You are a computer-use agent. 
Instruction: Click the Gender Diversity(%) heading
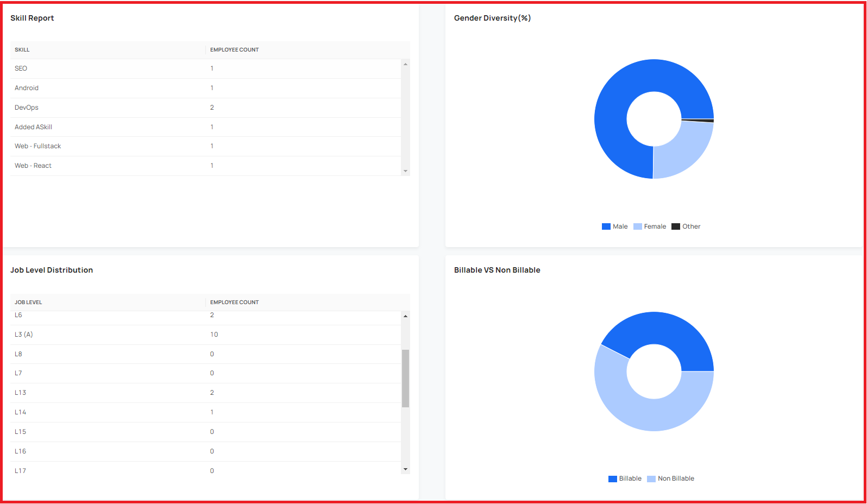(x=492, y=18)
